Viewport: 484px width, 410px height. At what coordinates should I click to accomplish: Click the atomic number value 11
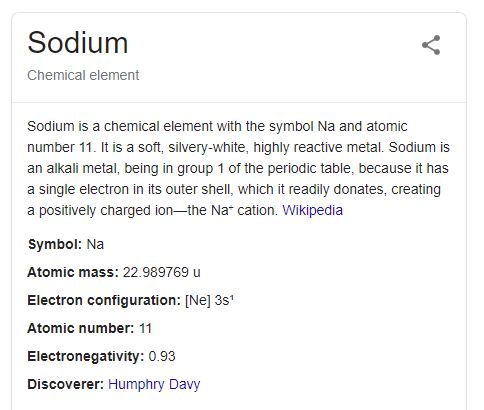[145, 328]
